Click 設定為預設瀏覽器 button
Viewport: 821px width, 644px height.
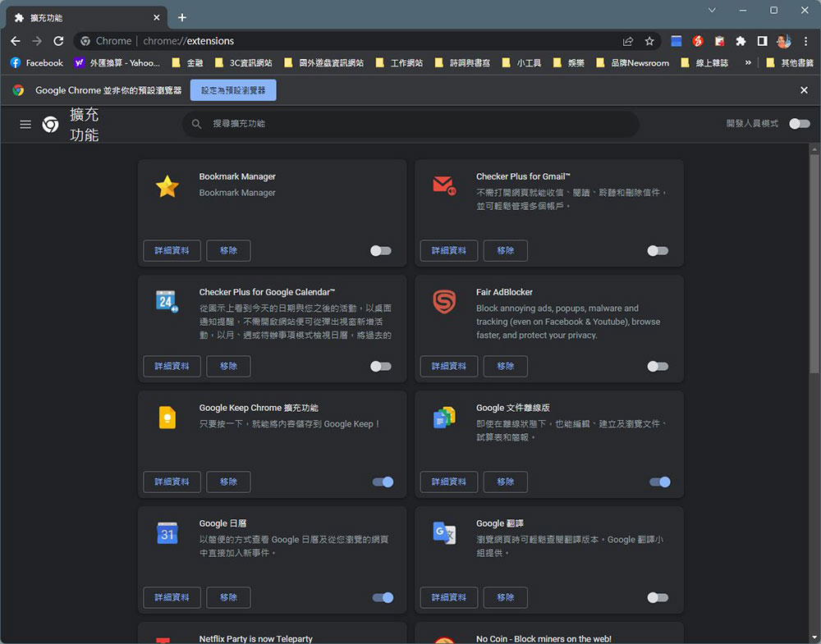(233, 90)
